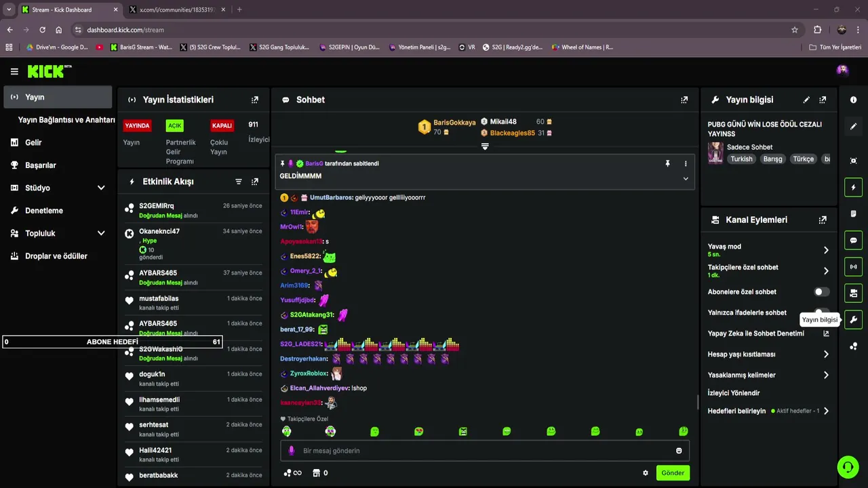This screenshot has height=488, width=868.
Task: Click the Barışg tag in stream info
Action: pyautogui.click(x=772, y=159)
